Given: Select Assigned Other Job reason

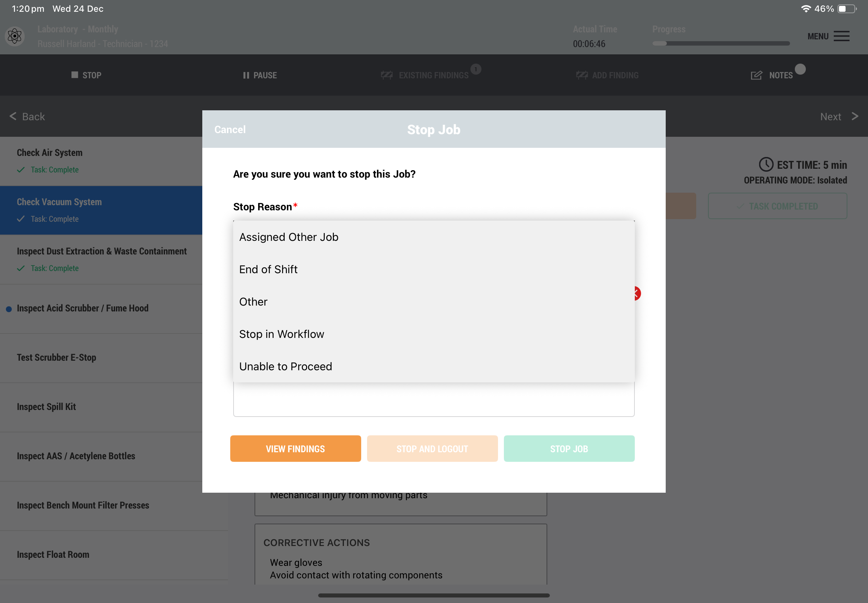Looking at the screenshot, I should pyautogui.click(x=289, y=237).
